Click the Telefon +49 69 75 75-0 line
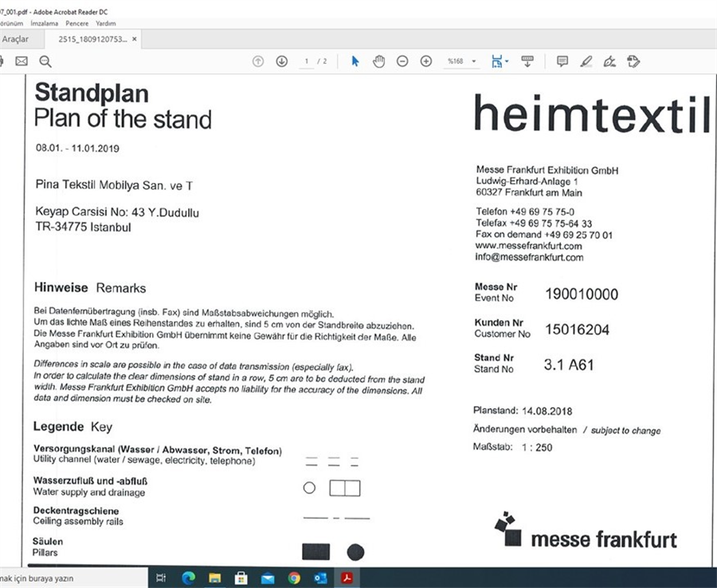 point(525,212)
